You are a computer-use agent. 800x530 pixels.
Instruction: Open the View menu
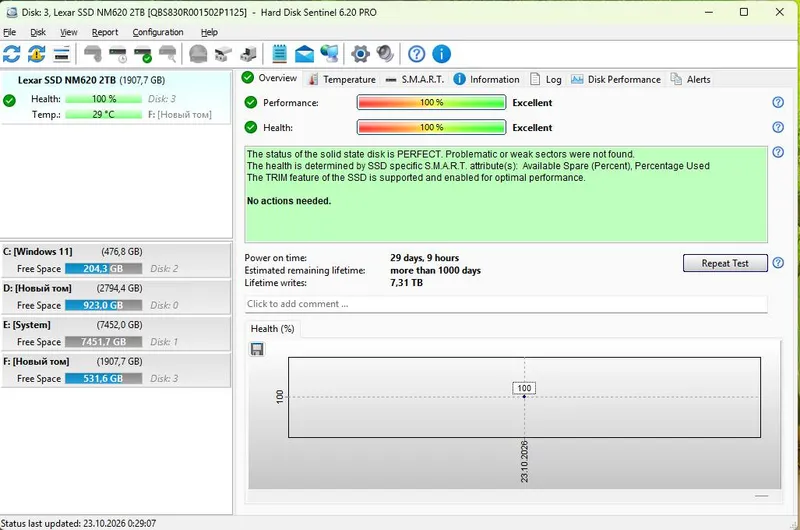[x=68, y=32]
